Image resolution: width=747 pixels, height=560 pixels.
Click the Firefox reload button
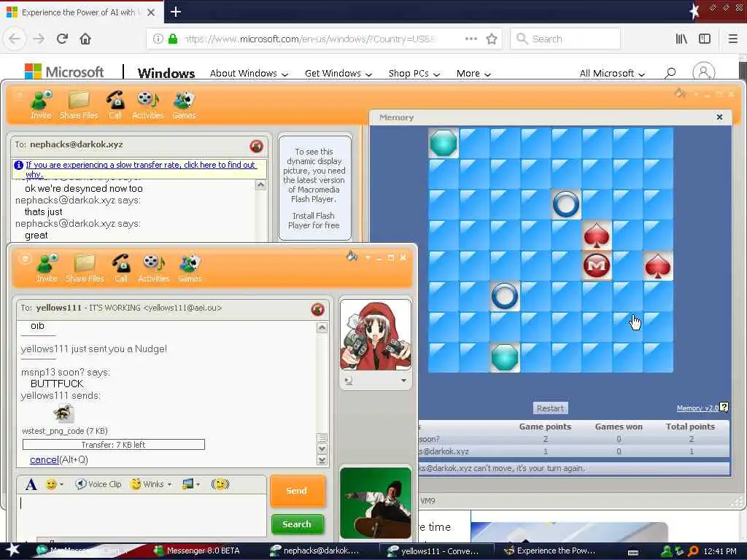(x=62, y=39)
